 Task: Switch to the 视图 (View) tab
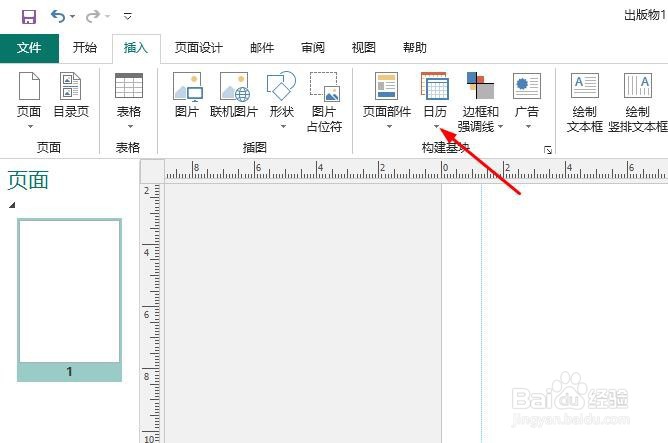point(363,48)
